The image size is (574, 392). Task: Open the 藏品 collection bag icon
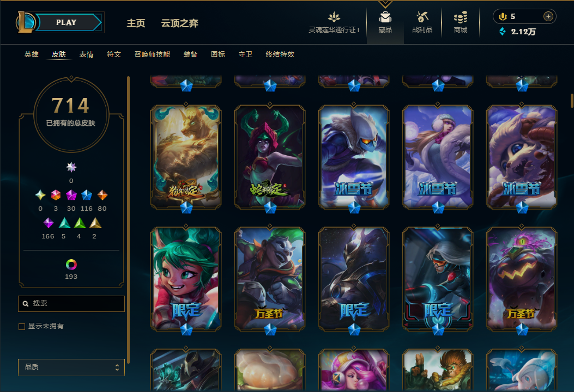coord(385,17)
